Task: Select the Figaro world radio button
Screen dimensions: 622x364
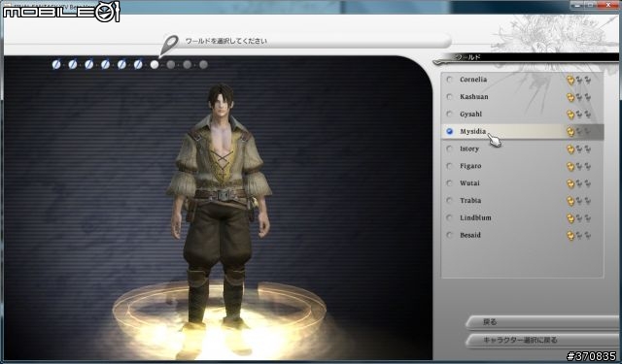Action: 449,166
